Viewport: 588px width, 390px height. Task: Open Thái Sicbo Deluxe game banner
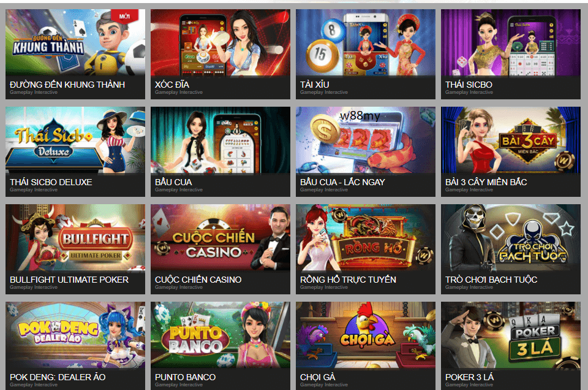point(75,140)
